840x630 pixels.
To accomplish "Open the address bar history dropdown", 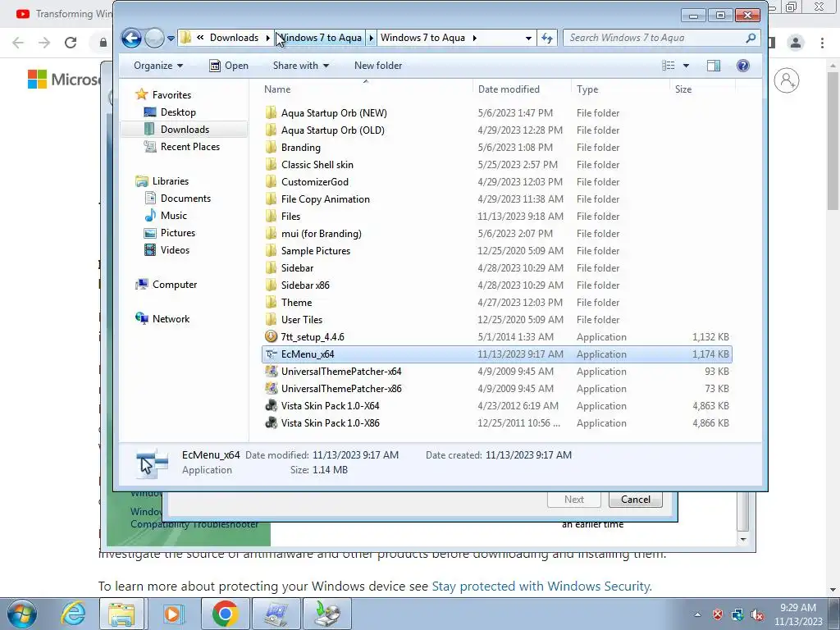I will [528, 38].
